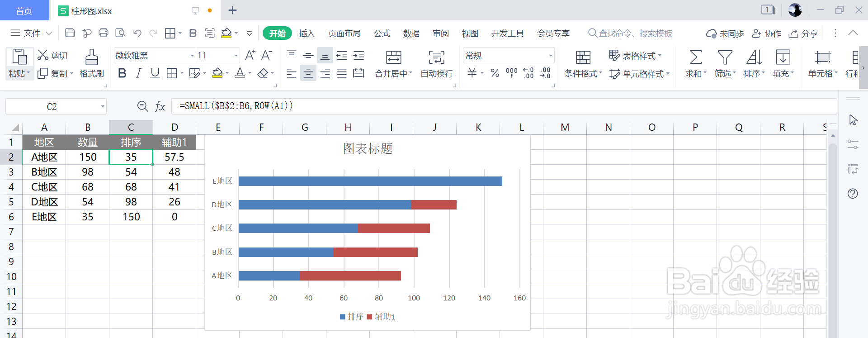868x338 pixels.
Task: Click the command search box
Action: point(630,33)
